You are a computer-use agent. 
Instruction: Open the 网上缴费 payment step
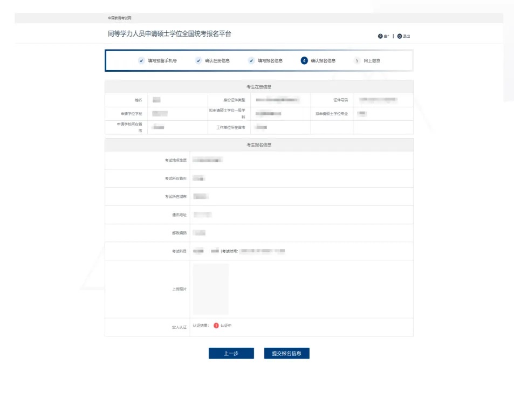point(372,61)
